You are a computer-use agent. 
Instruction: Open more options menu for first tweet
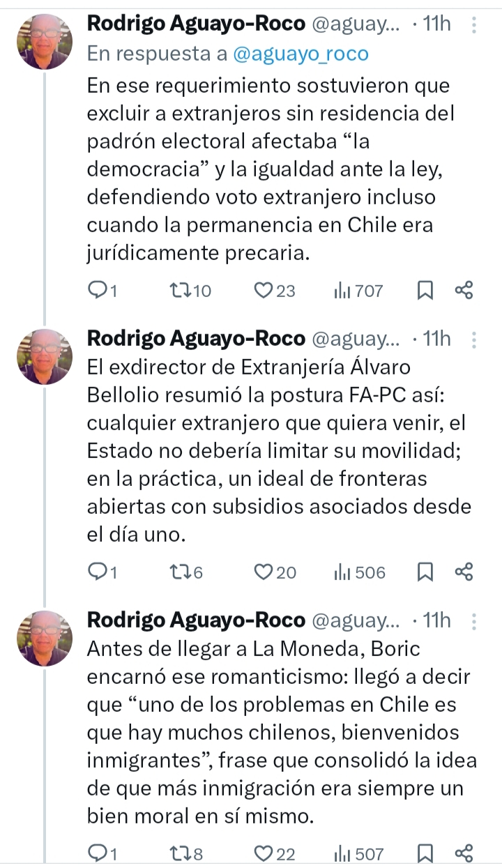[474, 25]
